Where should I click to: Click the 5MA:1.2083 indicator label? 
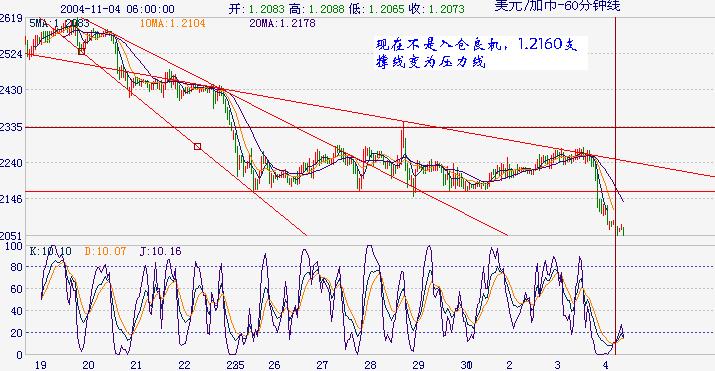click(x=59, y=23)
